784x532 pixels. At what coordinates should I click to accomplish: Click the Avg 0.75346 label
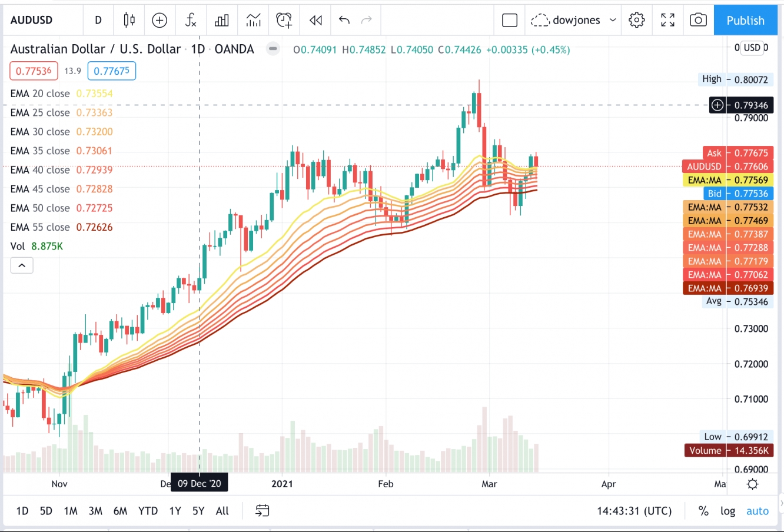tap(736, 301)
